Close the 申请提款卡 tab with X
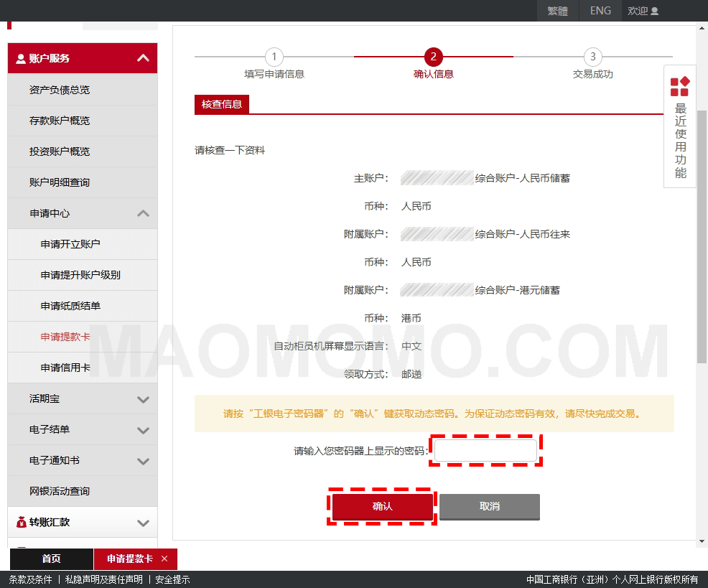This screenshot has width=708, height=588. pyautogui.click(x=164, y=559)
